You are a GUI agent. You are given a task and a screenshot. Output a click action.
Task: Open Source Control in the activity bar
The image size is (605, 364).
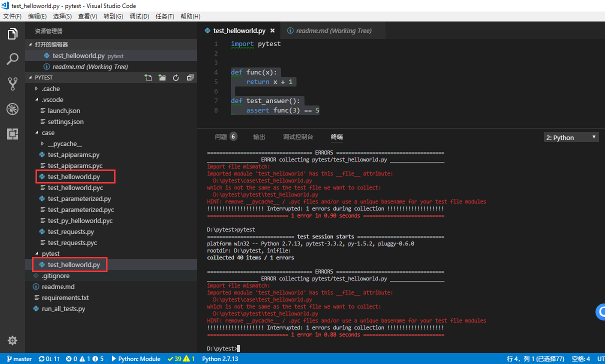[x=12, y=84]
